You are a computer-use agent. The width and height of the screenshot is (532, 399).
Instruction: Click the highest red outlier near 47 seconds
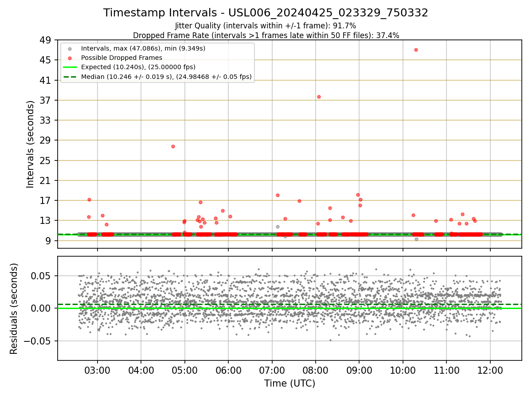pos(416,50)
